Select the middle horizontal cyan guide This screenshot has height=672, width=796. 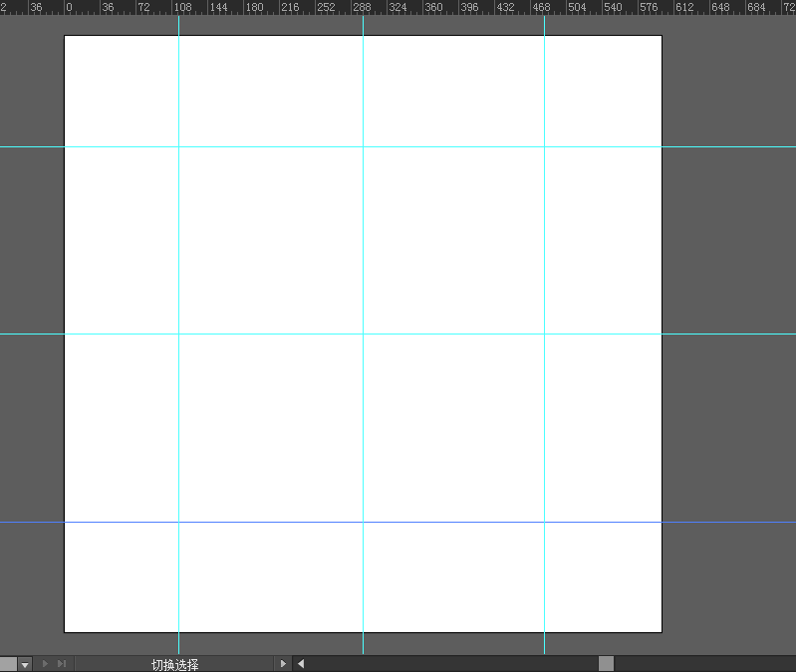(398, 335)
